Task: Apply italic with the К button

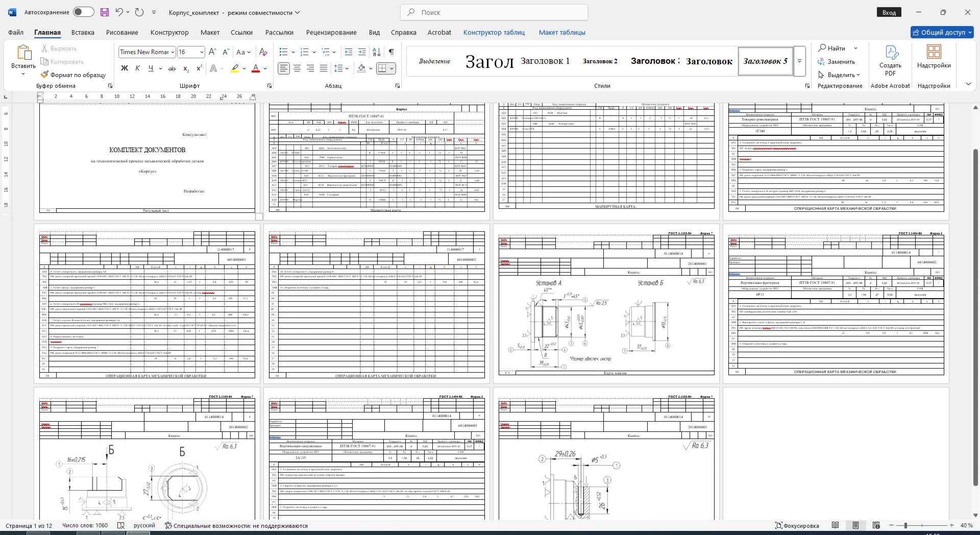Action: (137, 68)
